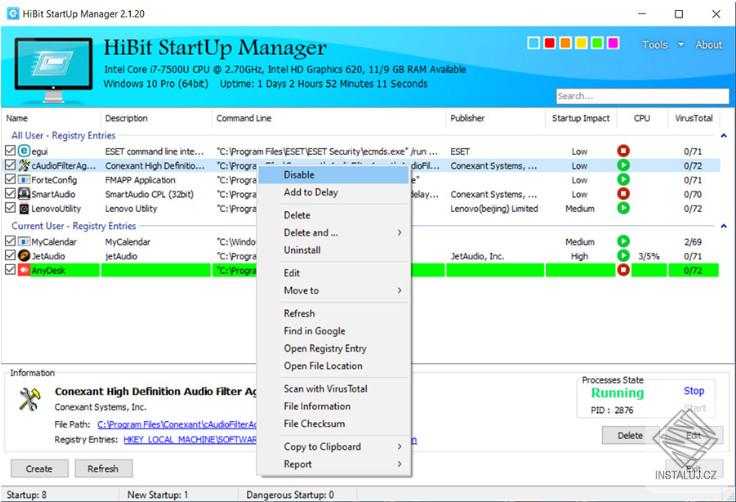Expand the Copy to Clipboard submenu
Screen dimensions: 736x502
335,447
